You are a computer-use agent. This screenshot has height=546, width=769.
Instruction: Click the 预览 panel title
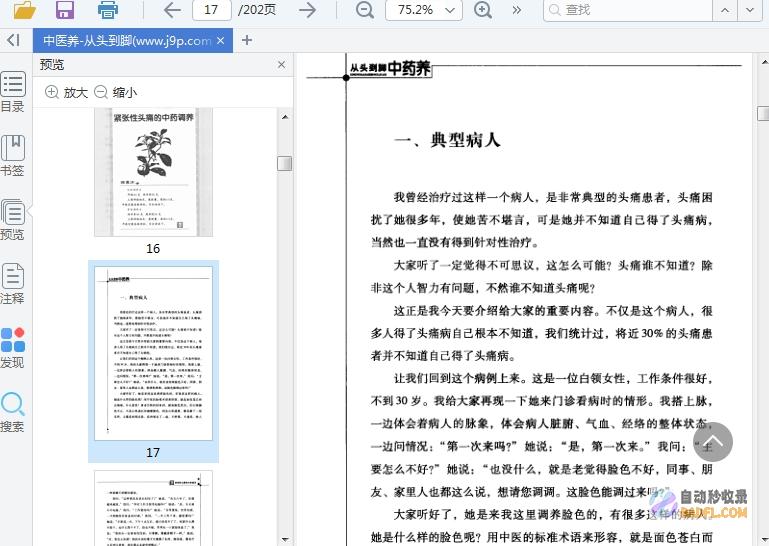(x=52, y=64)
